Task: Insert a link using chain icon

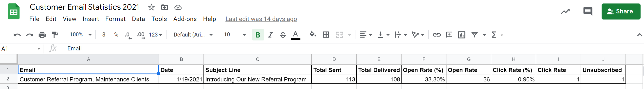Action: tap(437, 35)
